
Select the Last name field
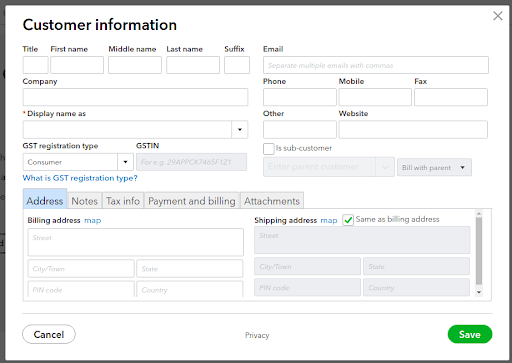[193, 65]
